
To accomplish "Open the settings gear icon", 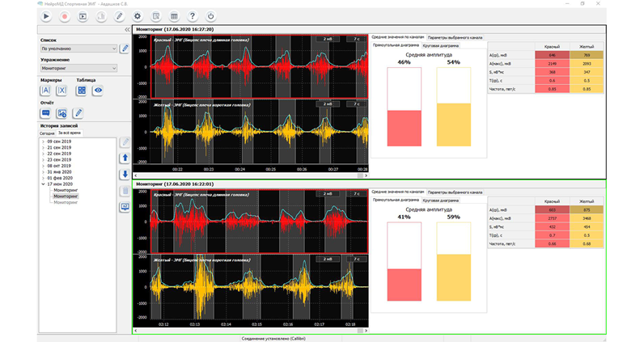I will click(138, 16).
